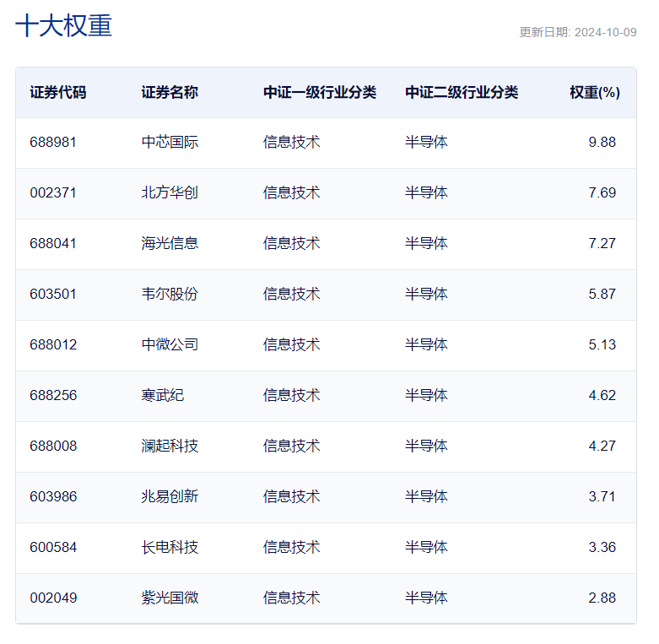Viewport: 659px width, 644px height.
Task: Select security code 002049
Action: point(53,598)
